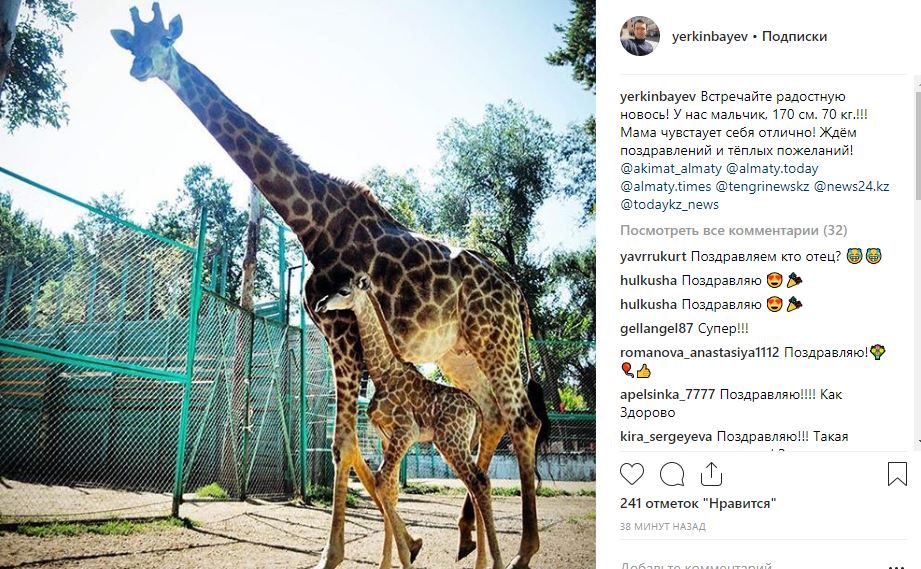Save the post with the bookmark icon
Screen dimensions: 921x569
(x=897, y=474)
